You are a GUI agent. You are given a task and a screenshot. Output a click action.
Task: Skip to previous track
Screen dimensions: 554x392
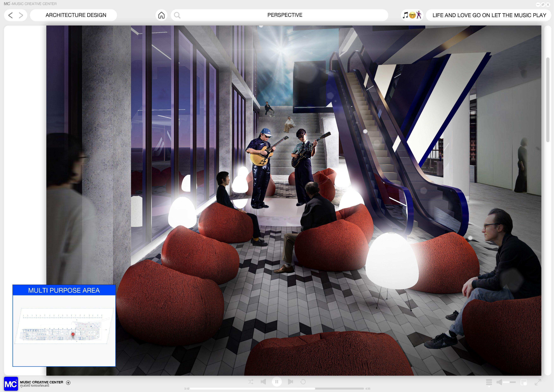[263, 382]
